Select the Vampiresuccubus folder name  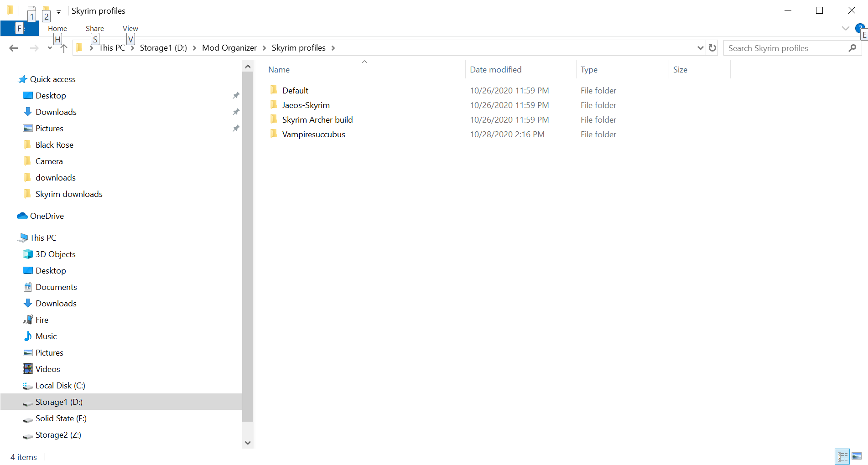(313, 134)
